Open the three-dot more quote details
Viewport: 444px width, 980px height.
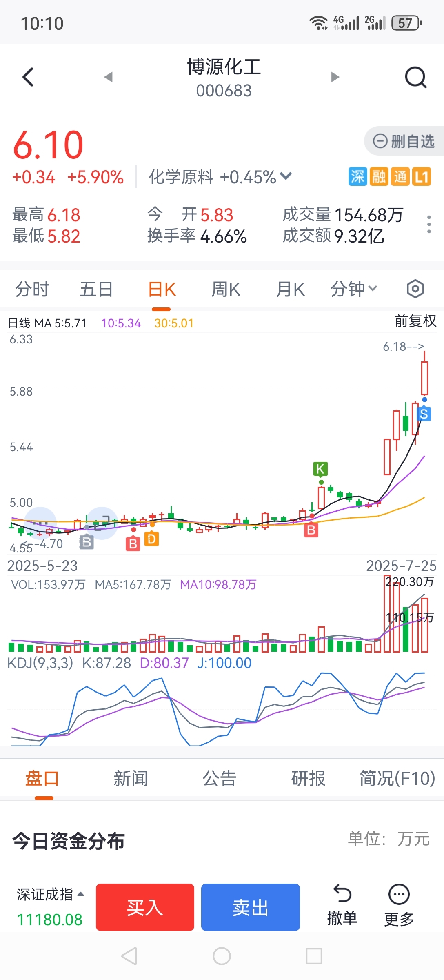pyautogui.click(x=429, y=225)
